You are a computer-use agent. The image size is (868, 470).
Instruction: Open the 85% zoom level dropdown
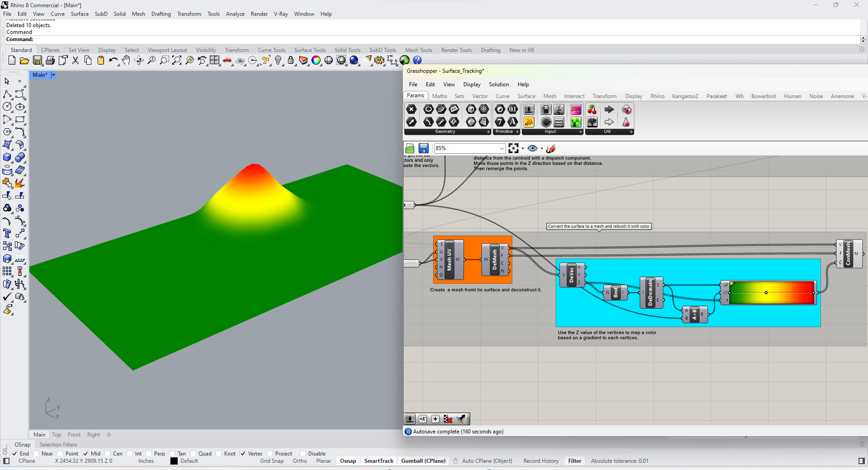pos(501,149)
